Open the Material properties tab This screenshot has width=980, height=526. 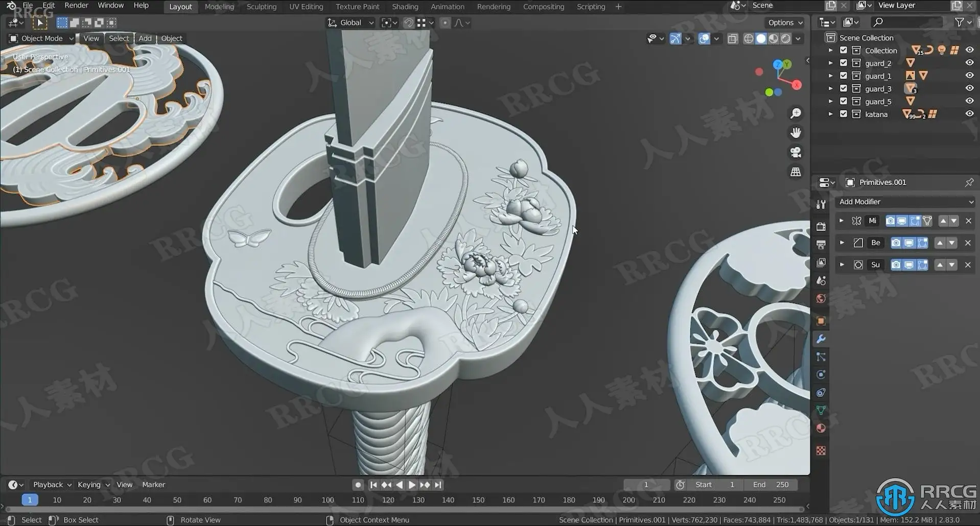[x=821, y=428]
